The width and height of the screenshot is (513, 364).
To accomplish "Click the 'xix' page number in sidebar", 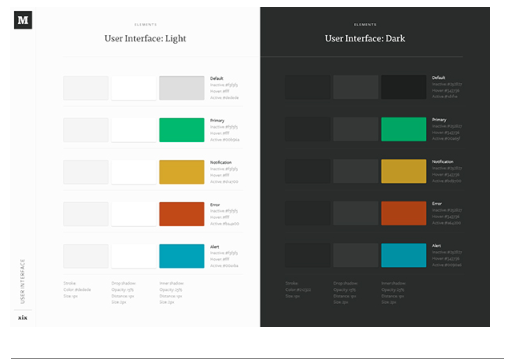I will (23, 318).
